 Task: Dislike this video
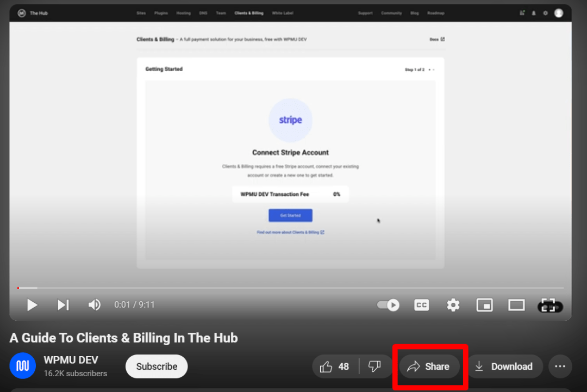(x=375, y=366)
